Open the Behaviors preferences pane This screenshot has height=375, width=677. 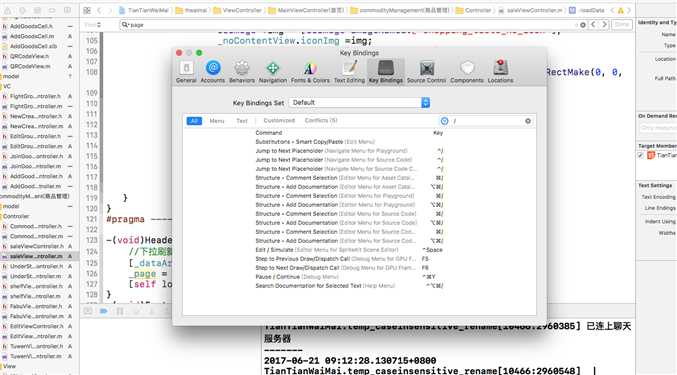click(x=242, y=72)
